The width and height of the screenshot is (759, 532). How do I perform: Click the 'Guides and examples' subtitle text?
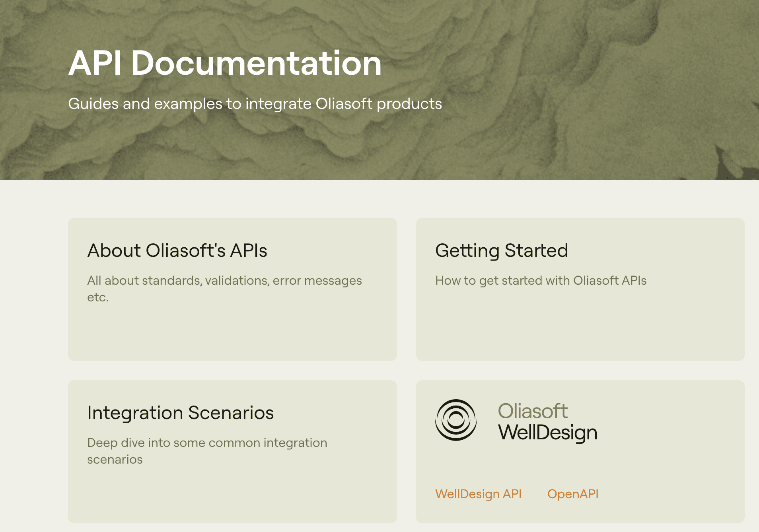pyautogui.click(x=255, y=104)
